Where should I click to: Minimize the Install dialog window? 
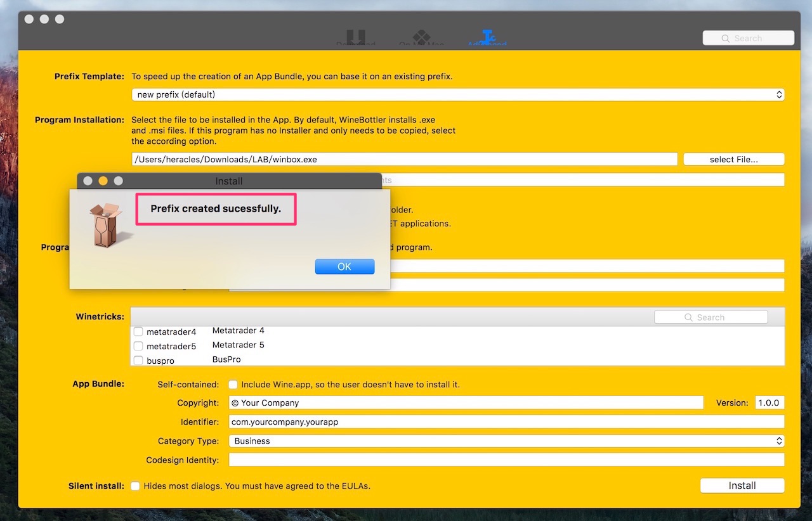point(103,181)
